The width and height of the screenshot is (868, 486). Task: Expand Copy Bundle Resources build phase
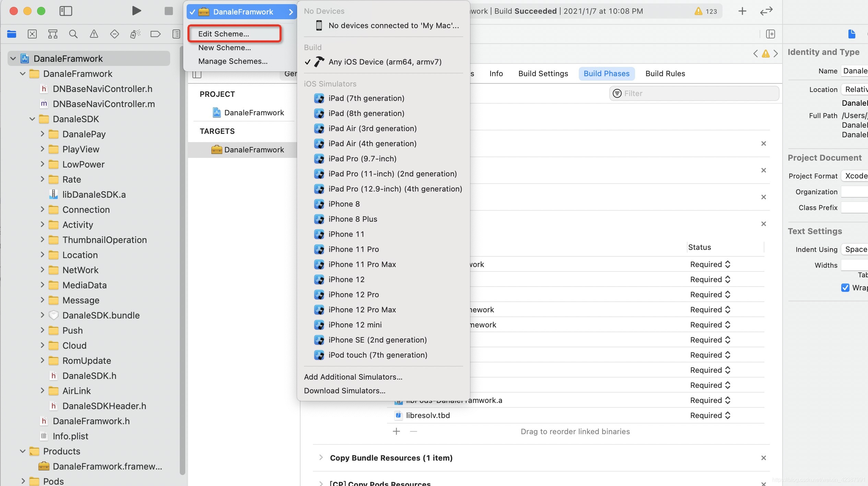(321, 458)
